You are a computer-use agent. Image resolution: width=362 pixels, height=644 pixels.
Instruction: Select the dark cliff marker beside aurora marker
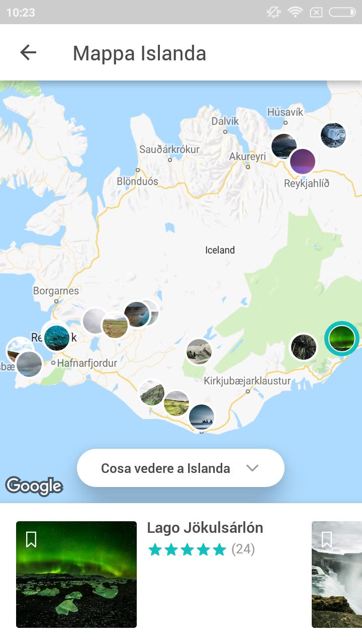tap(304, 347)
